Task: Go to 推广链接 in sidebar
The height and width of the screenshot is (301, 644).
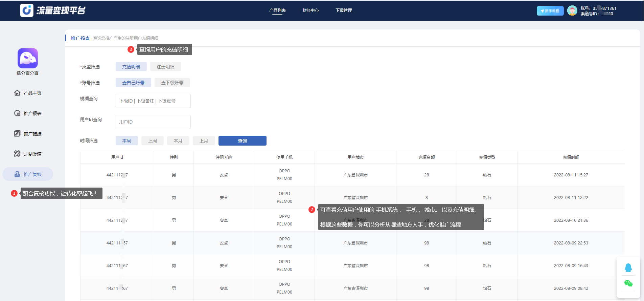Action: tap(32, 134)
